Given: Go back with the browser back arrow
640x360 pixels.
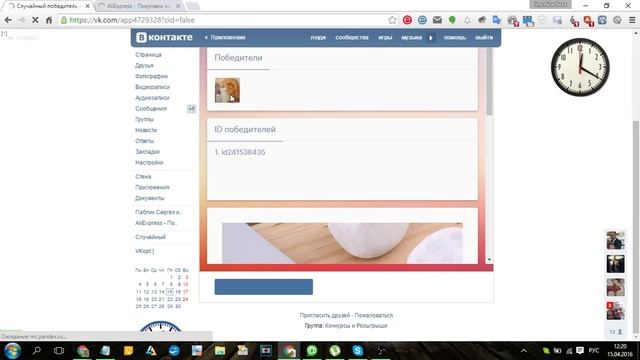Looking at the screenshot, I should (x=8, y=20).
